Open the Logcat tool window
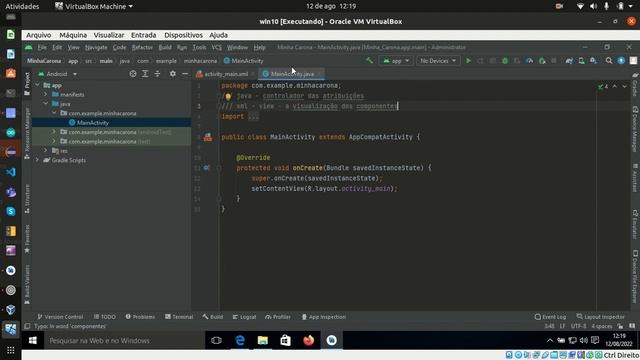The height and width of the screenshot is (360, 640). [244, 317]
